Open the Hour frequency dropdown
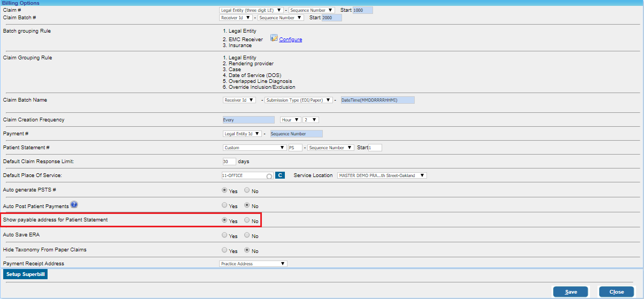 click(290, 120)
